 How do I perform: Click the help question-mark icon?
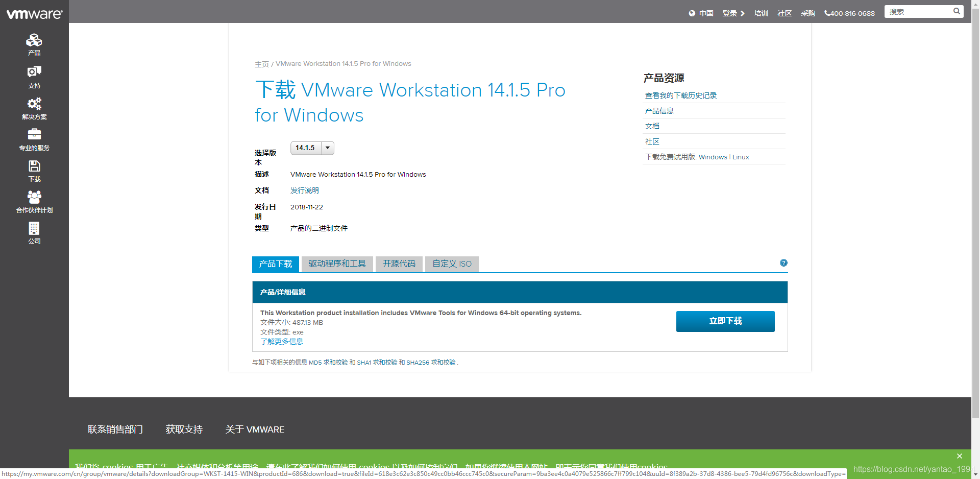point(783,263)
